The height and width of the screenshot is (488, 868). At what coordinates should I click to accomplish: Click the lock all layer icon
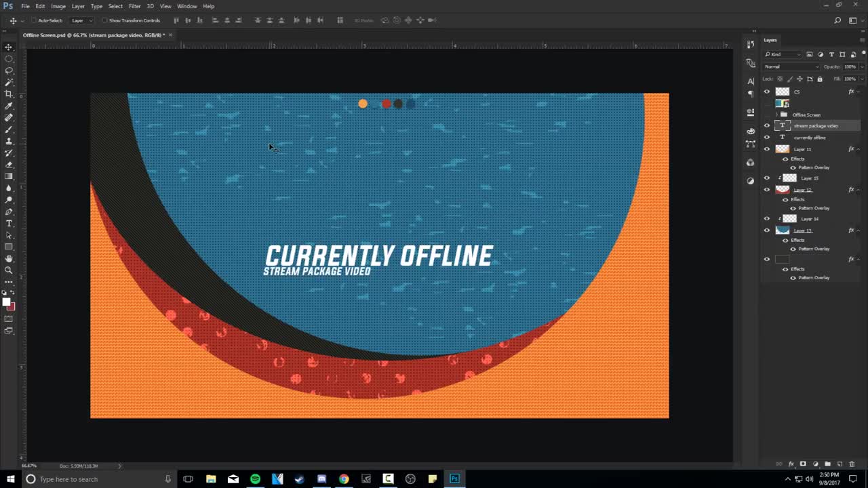820,79
